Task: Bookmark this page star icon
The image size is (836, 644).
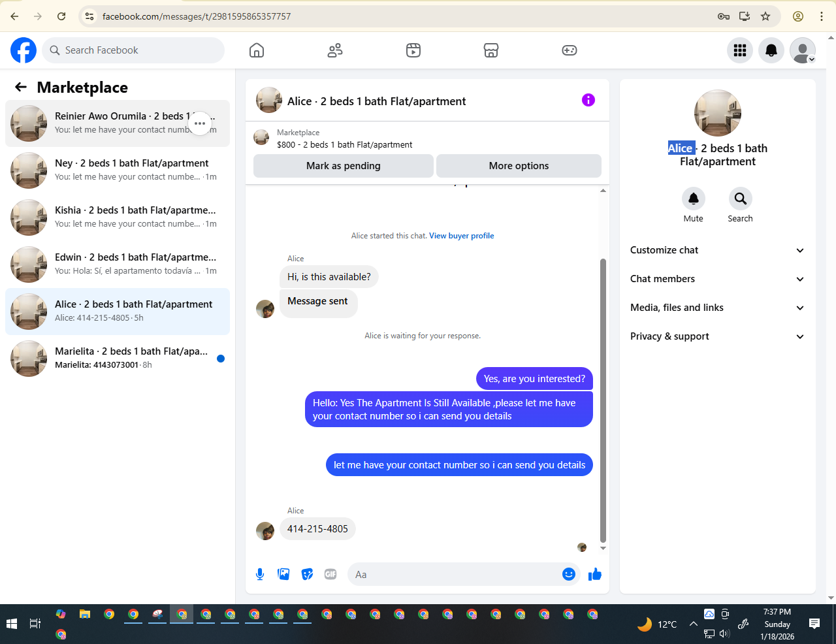Action: (765, 16)
